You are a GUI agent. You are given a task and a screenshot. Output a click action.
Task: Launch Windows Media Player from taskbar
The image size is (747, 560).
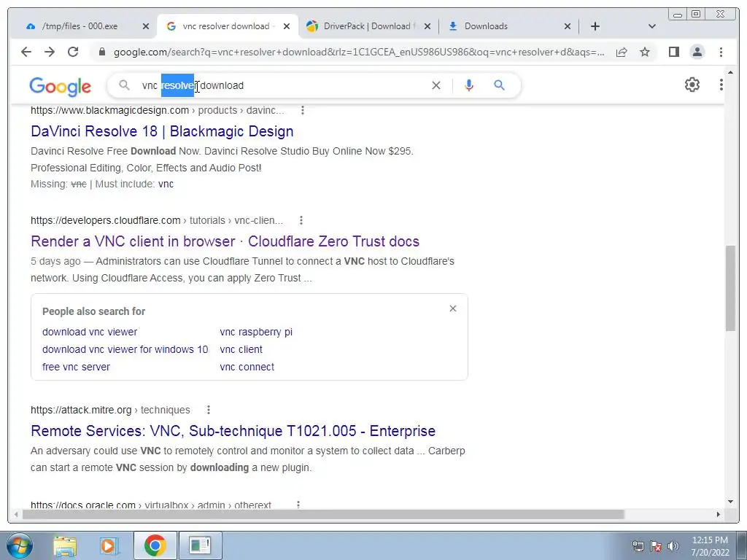coord(109,545)
